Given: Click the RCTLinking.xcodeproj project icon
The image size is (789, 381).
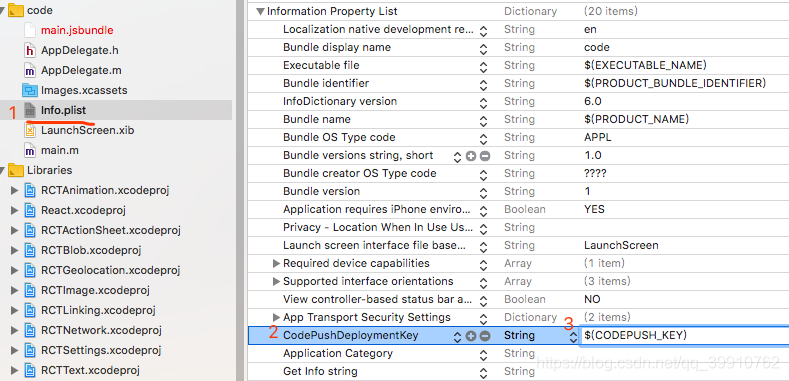Looking at the screenshot, I should (x=31, y=310).
